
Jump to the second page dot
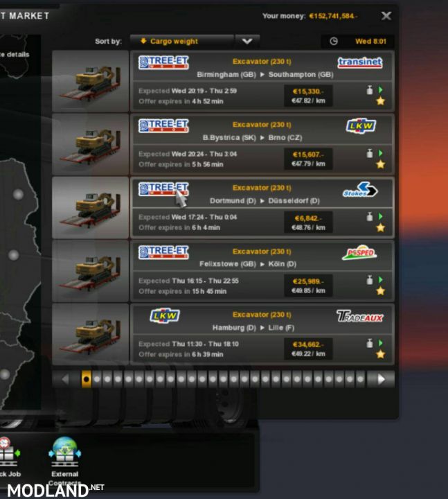click(97, 379)
